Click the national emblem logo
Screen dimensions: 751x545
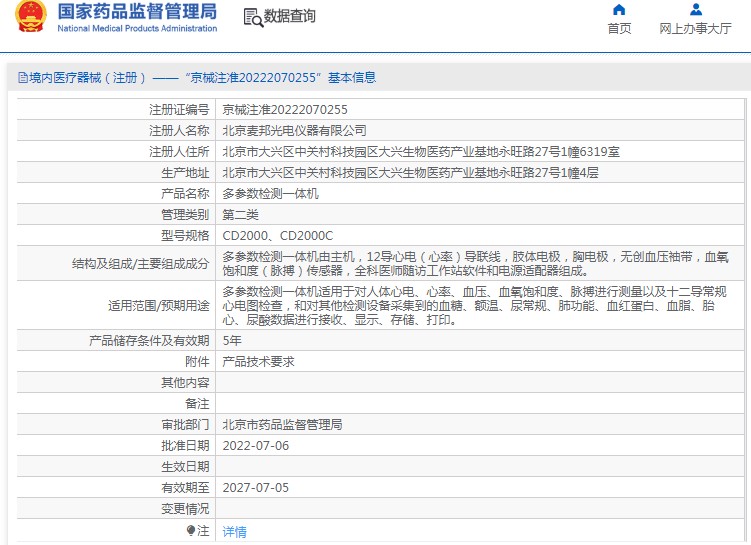(x=31, y=16)
